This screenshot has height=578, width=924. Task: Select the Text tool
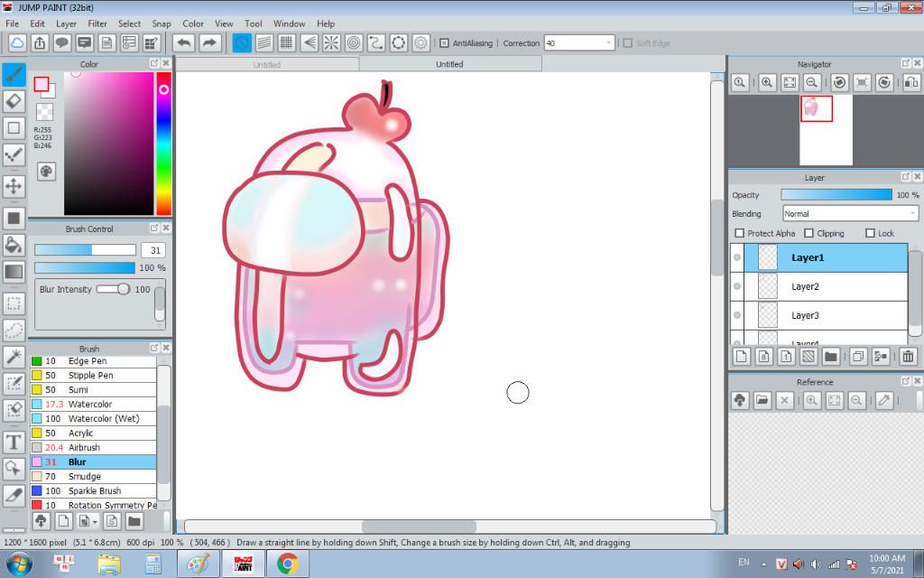[14, 443]
